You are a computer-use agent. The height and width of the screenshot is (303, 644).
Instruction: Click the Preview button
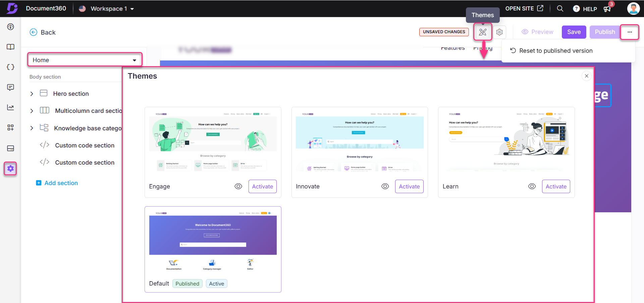(x=538, y=32)
